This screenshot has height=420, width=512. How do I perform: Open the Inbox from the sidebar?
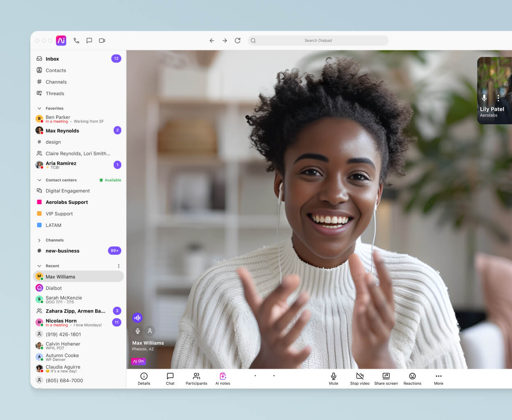pyautogui.click(x=53, y=58)
